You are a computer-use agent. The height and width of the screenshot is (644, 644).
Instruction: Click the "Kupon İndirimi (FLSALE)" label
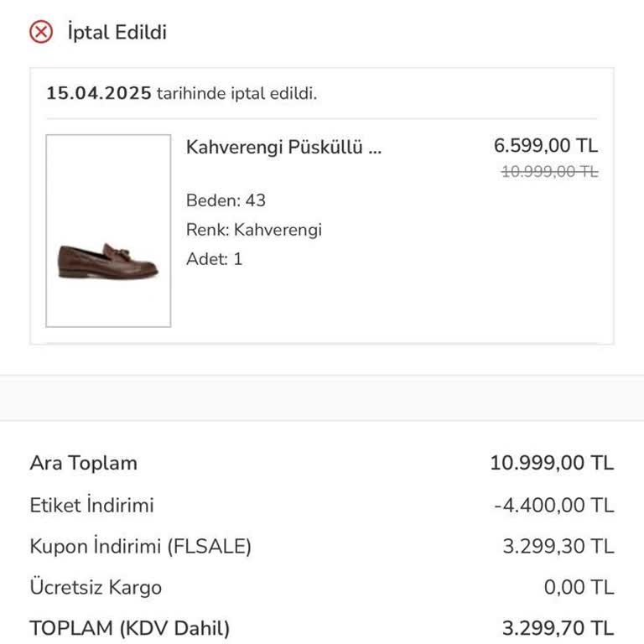click(140, 547)
